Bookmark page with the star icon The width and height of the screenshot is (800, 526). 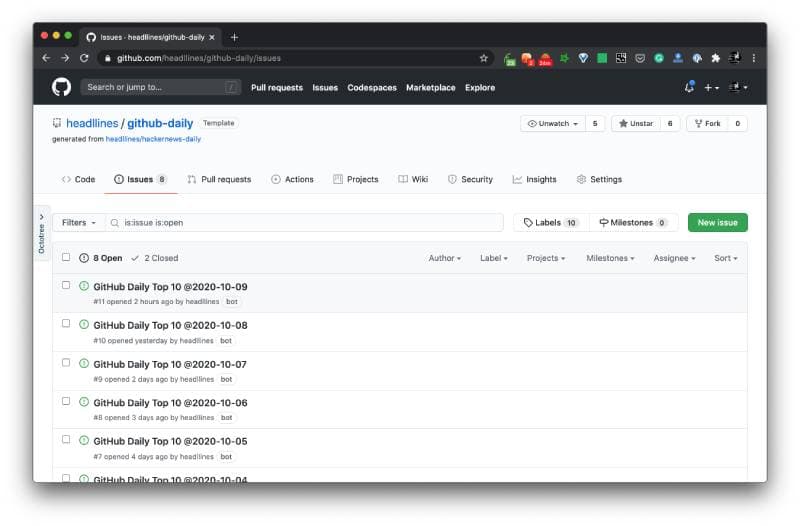[x=484, y=58]
